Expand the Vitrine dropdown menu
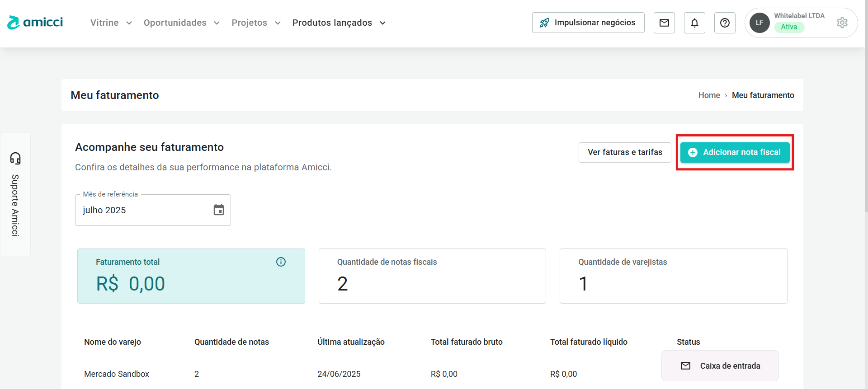This screenshot has width=868, height=389. click(x=111, y=23)
